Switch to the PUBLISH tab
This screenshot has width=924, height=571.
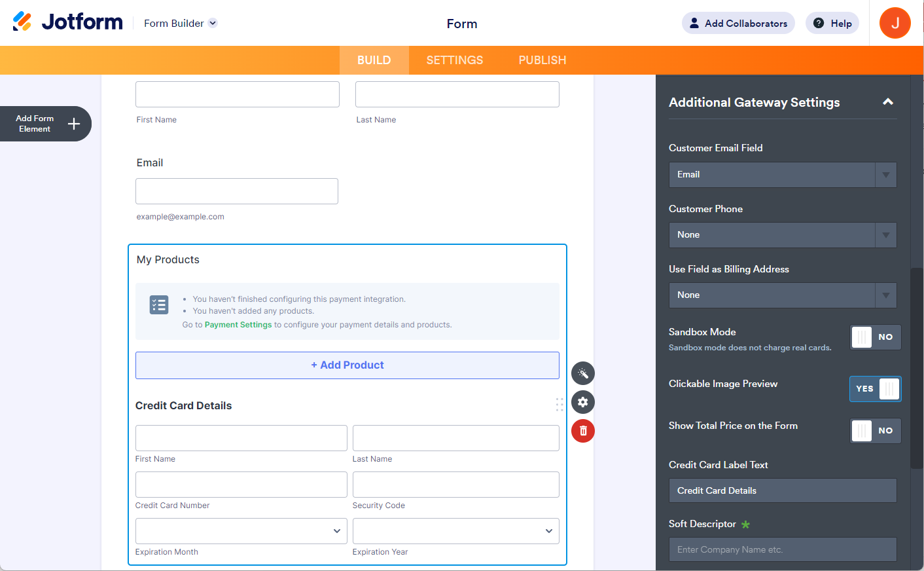click(542, 60)
